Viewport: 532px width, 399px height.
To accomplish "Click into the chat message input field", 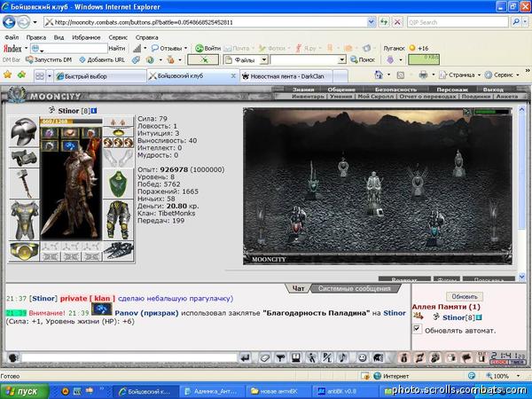I will coord(129,357).
